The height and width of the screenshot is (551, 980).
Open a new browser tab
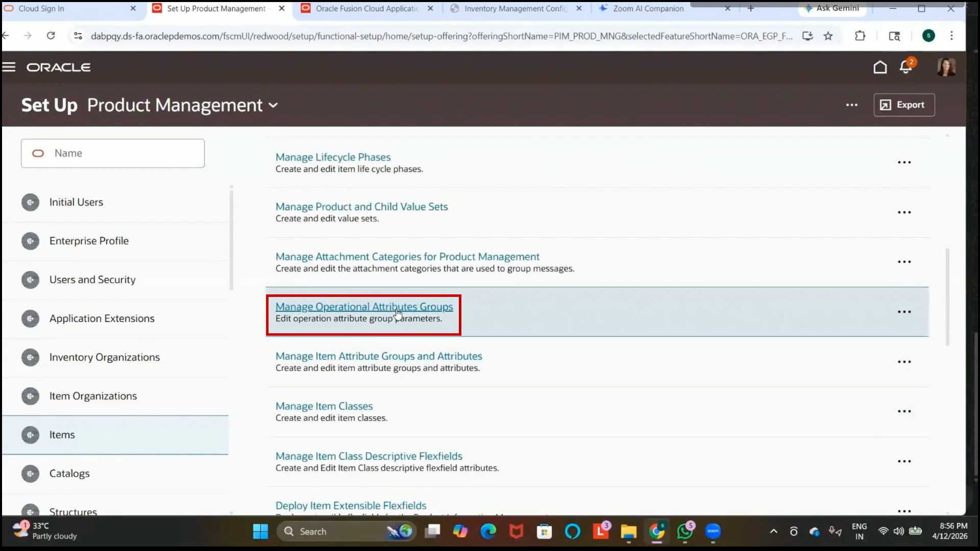[x=751, y=9]
